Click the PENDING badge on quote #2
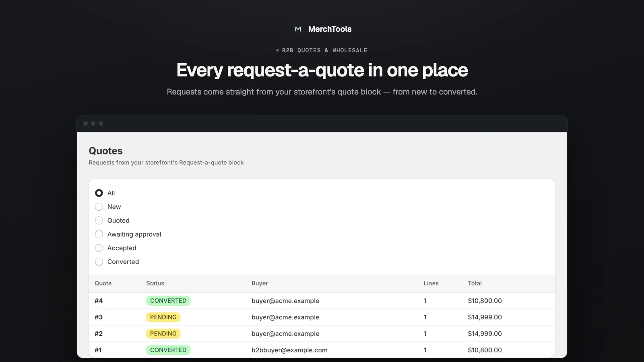 [x=163, y=333]
